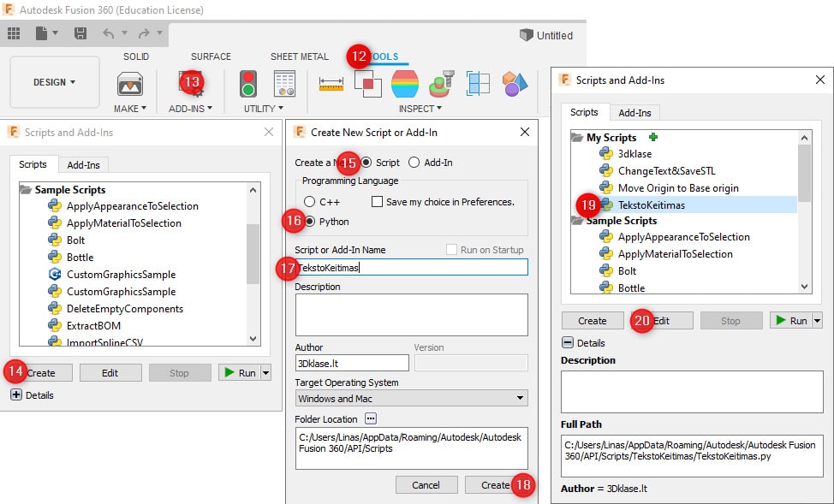Click the Python icon beside Move Origin to Base origin
The height and width of the screenshot is (504, 834).
point(606,188)
